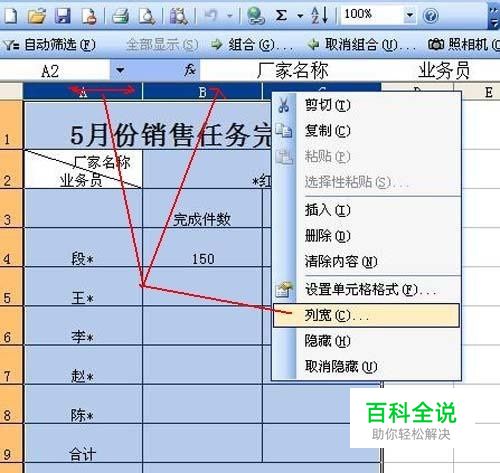Toggle 自动筛选(F) auto filter button

pyautogui.click(x=49, y=44)
